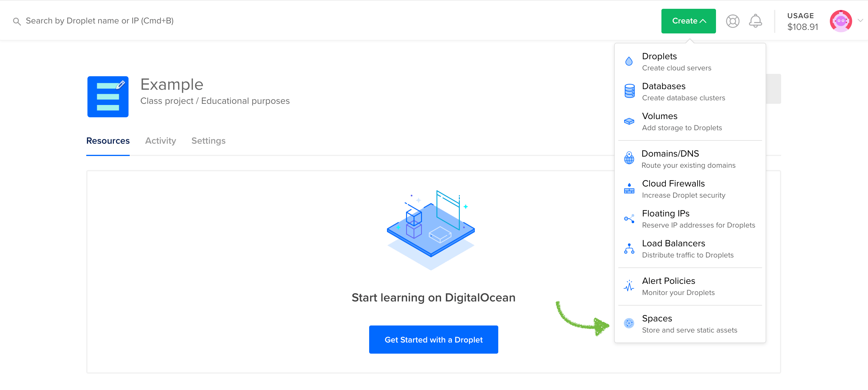The height and width of the screenshot is (390, 868).
Task: Select Droplets from the Create menu
Action: tap(690, 62)
